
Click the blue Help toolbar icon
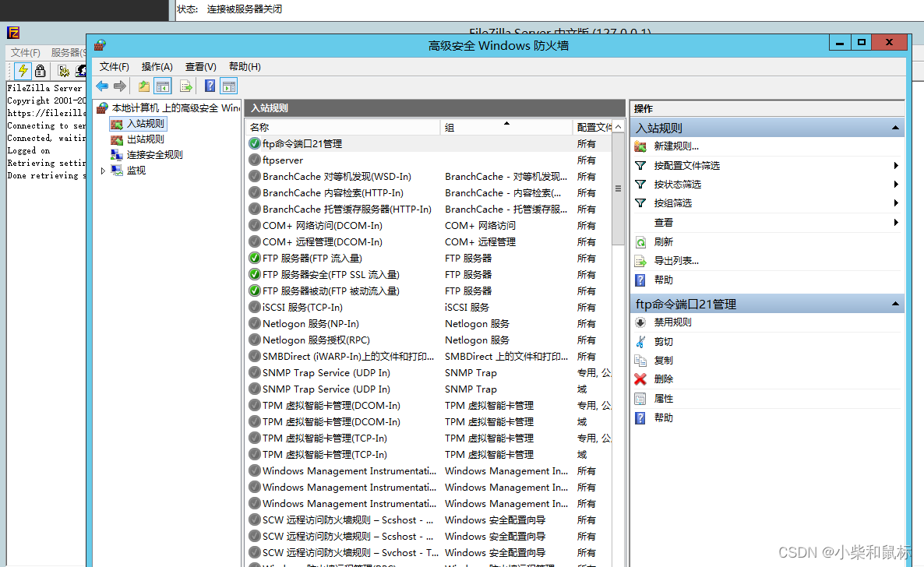[210, 86]
